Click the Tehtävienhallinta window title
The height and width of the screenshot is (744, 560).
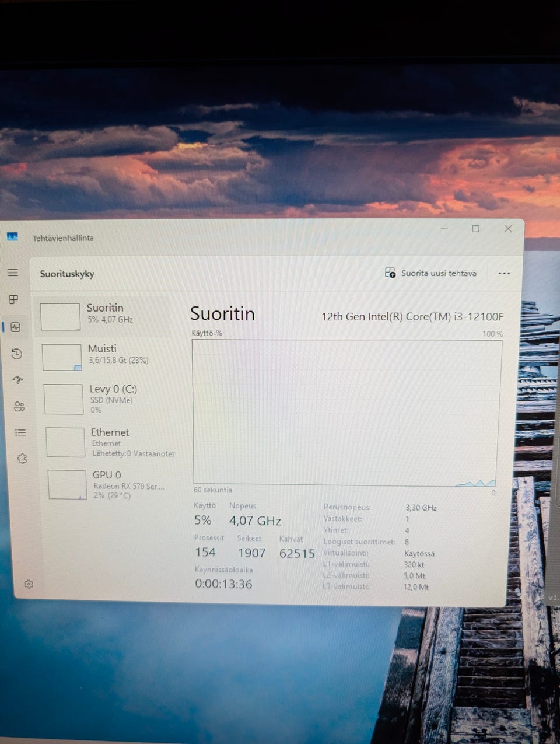coord(63,238)
